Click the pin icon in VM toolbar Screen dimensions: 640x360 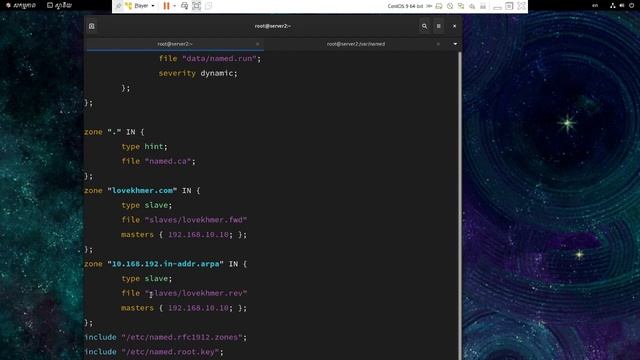click(118, 6)
